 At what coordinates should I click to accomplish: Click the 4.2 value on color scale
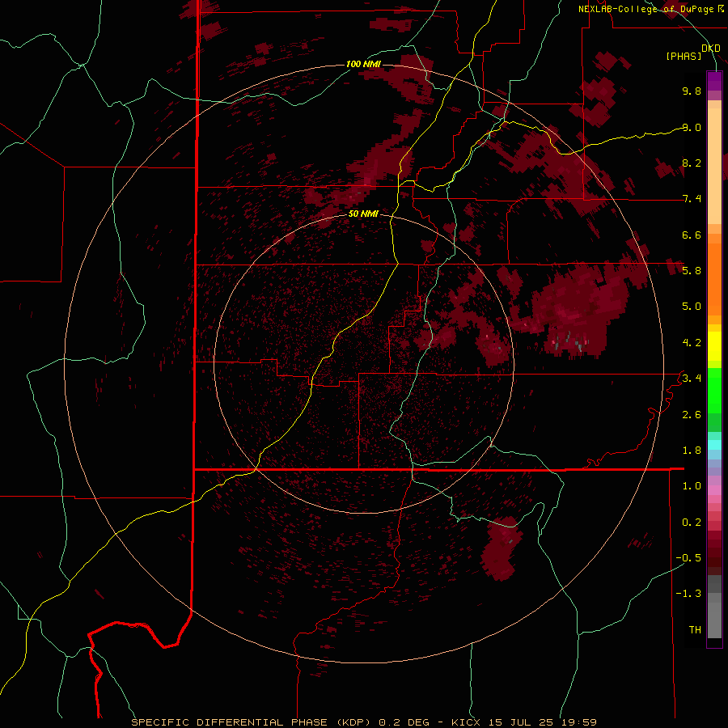[692, 343]
